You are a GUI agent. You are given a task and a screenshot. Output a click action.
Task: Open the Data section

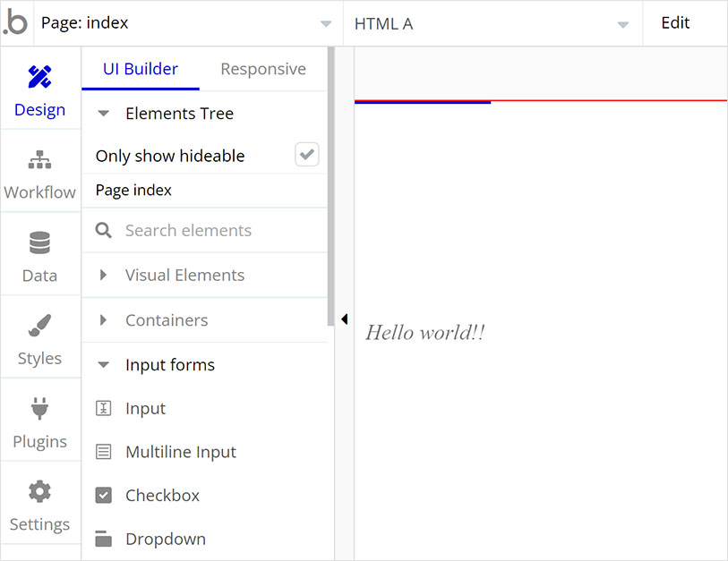(39, 253)
